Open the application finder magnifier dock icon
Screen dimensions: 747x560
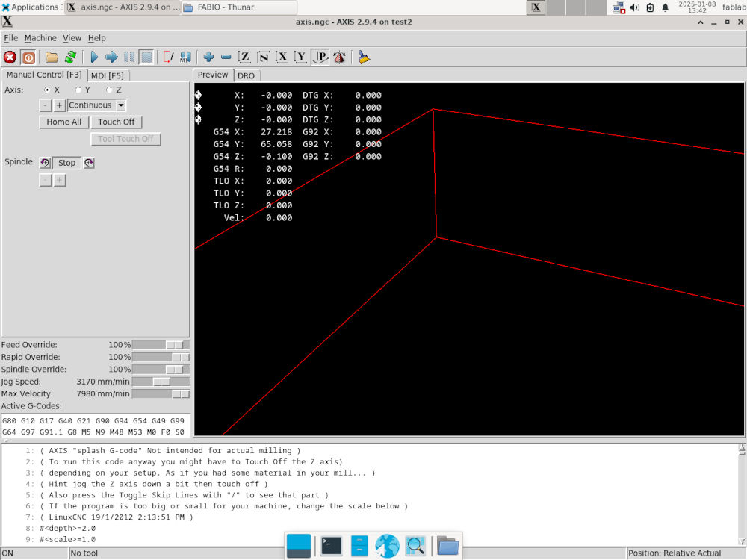pos(415,546)
